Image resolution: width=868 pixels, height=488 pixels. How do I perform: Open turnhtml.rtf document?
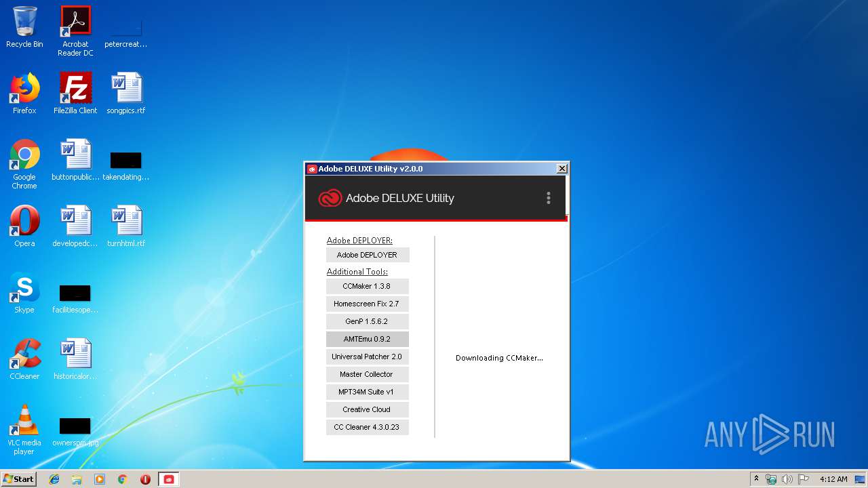pos(126,226)
